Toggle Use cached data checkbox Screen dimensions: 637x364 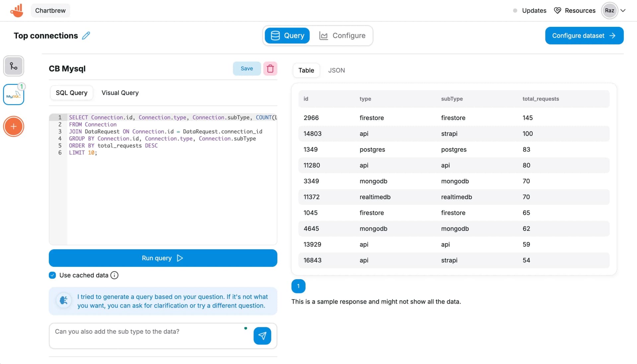point(52,275)
